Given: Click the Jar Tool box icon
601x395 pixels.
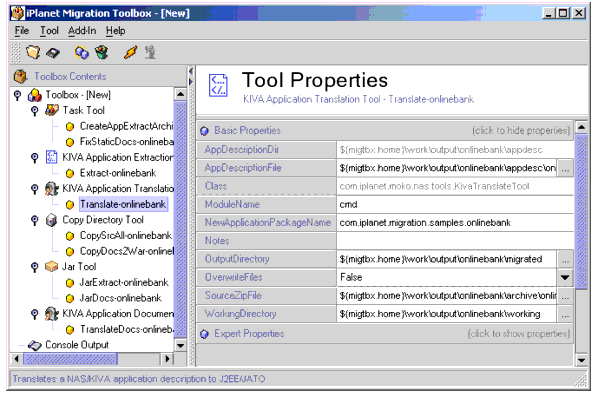Looking at the screenshot, I should [51, 266].
